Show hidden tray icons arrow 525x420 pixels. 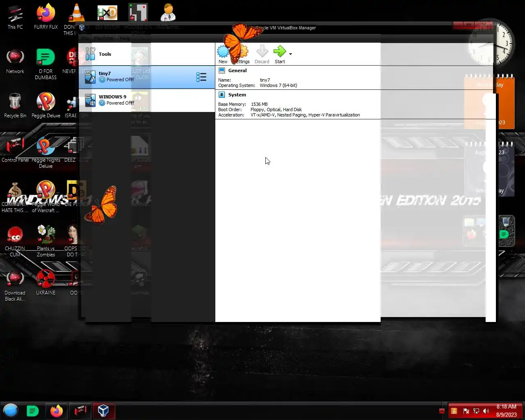[442, 411]
